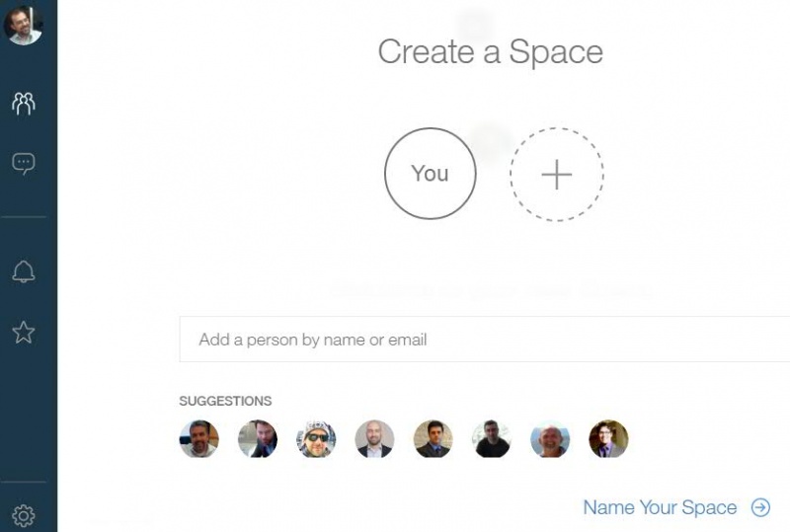Open the user profile avatar in the sidebar
Image resolution: width=790 pixels, height=532 pixels.
pos(23,23)
